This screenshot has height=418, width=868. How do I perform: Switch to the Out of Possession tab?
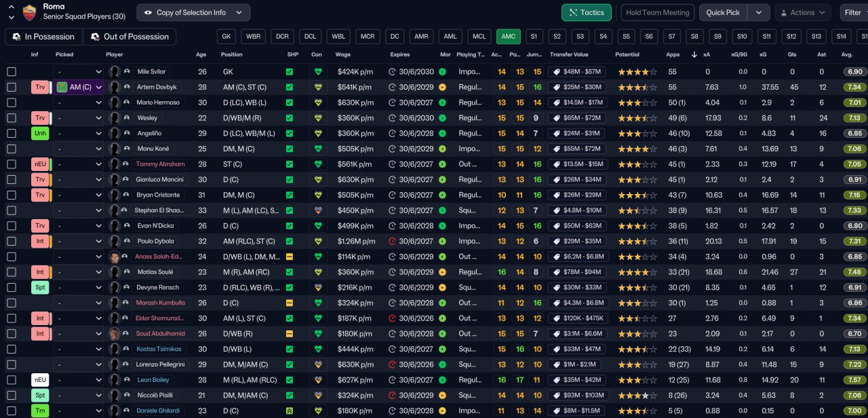pos(129,37)
